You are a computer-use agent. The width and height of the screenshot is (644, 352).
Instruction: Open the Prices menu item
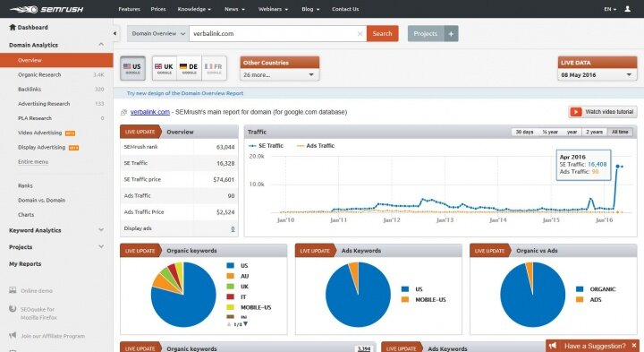(x=158, y=9)
